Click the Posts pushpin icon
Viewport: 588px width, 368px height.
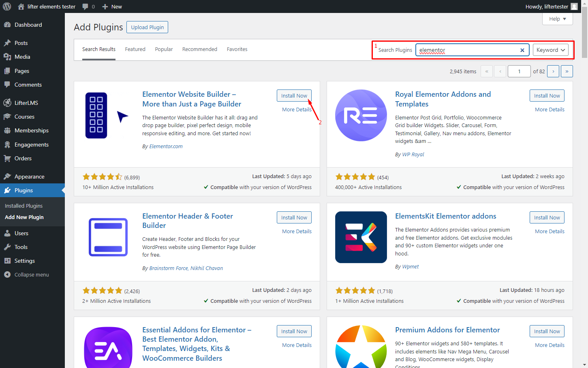tap(7, 43)
